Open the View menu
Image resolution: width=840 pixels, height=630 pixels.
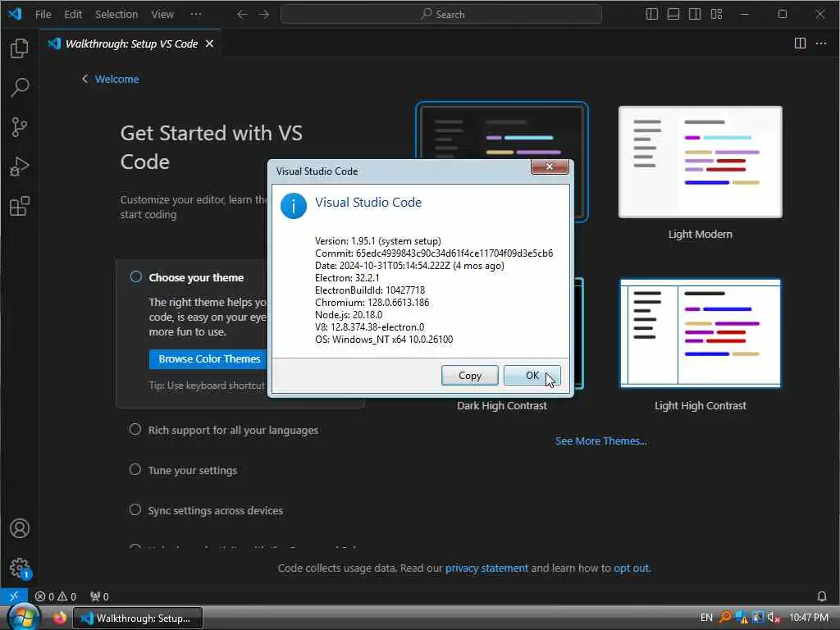162,15
